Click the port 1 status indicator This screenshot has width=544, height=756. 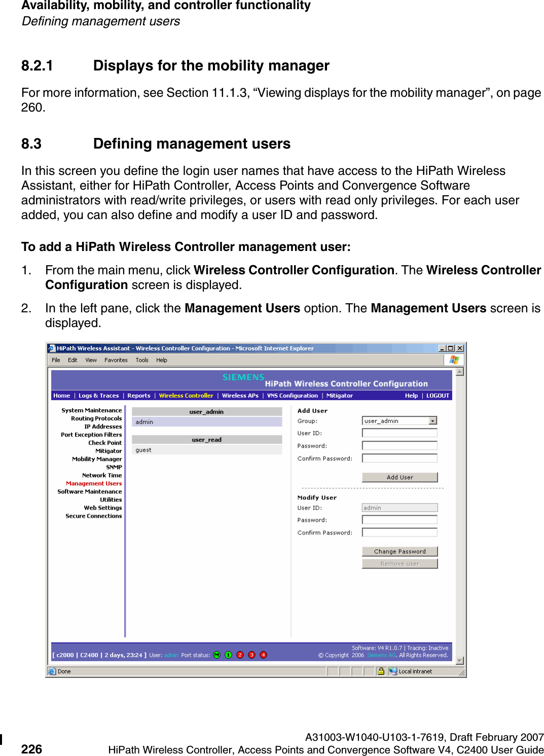(228, 655)
